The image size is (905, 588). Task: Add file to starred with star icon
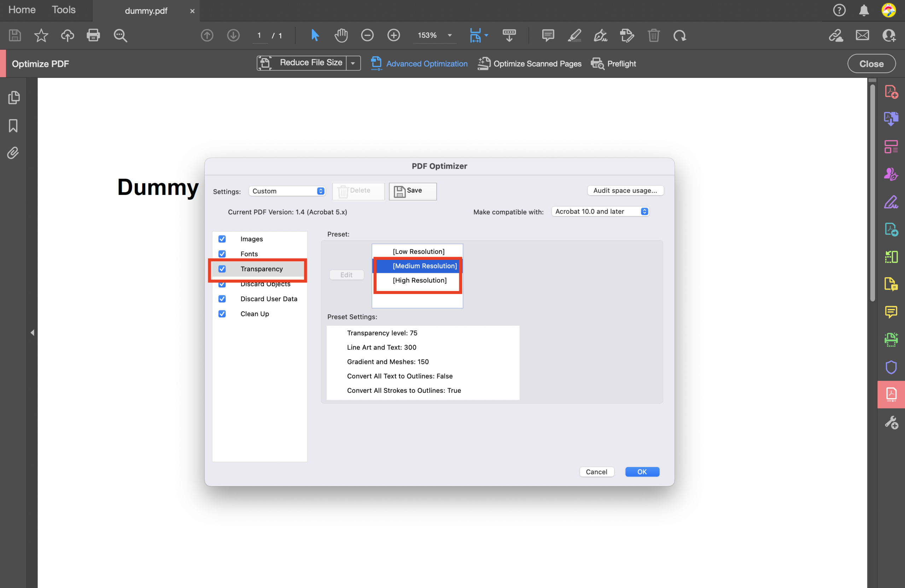click(x=41, y=35)
